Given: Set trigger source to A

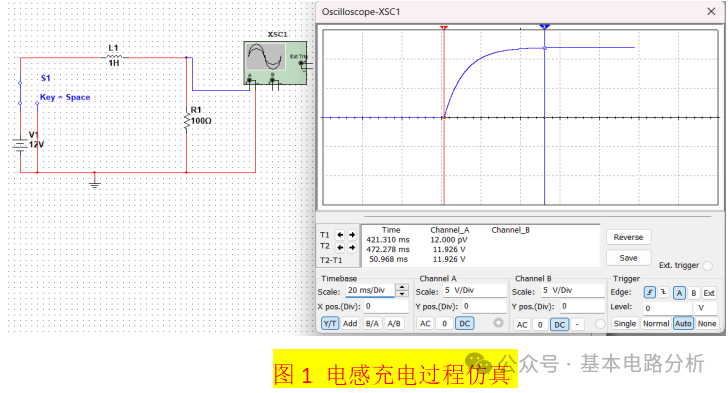Looking at the screenshot, I should [x=679, y=293].
